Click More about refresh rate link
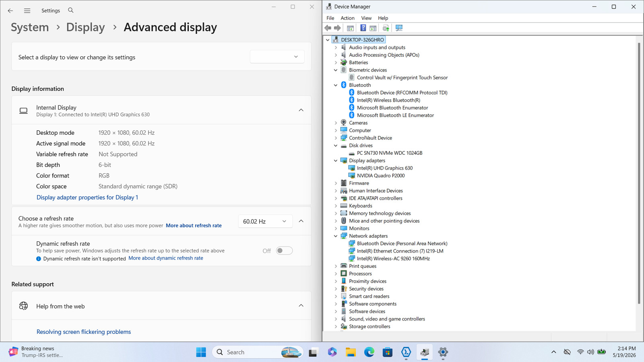The height and width of the screenshot is (362, 644). tap(194, 225)
